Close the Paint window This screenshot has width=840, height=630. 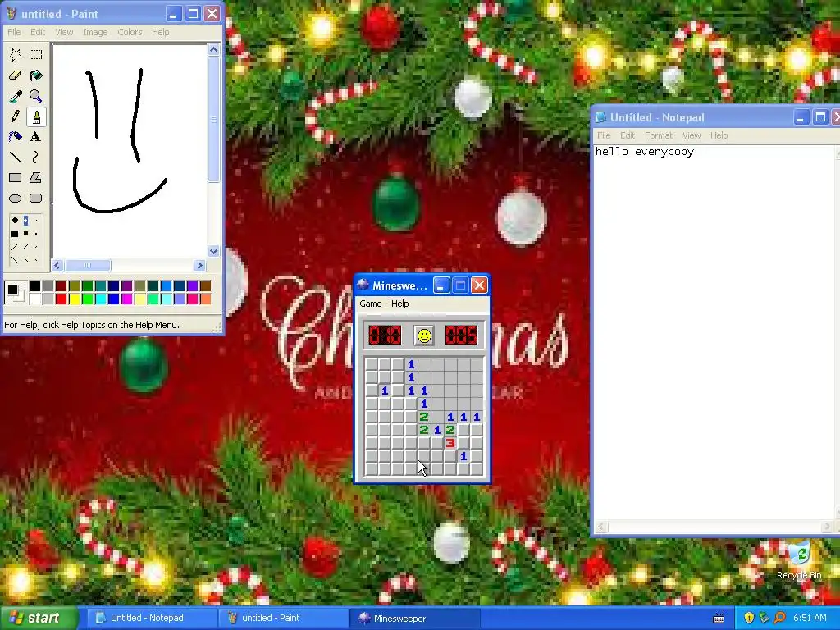(212, 14)
